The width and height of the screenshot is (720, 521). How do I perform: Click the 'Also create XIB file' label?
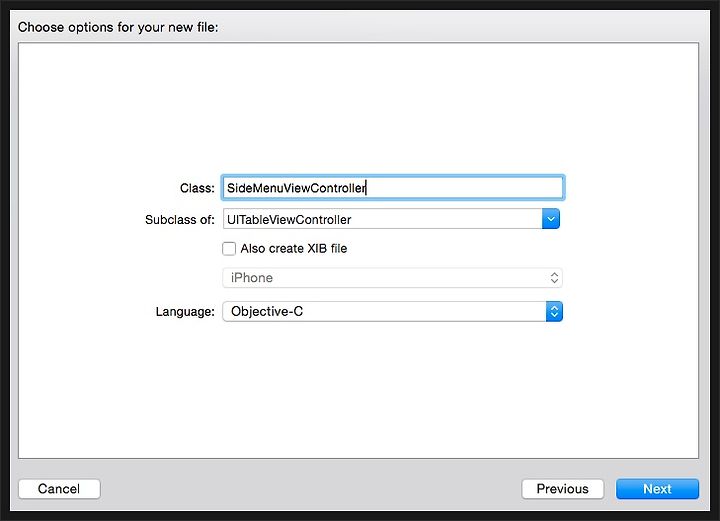click(x=294, y=248)
